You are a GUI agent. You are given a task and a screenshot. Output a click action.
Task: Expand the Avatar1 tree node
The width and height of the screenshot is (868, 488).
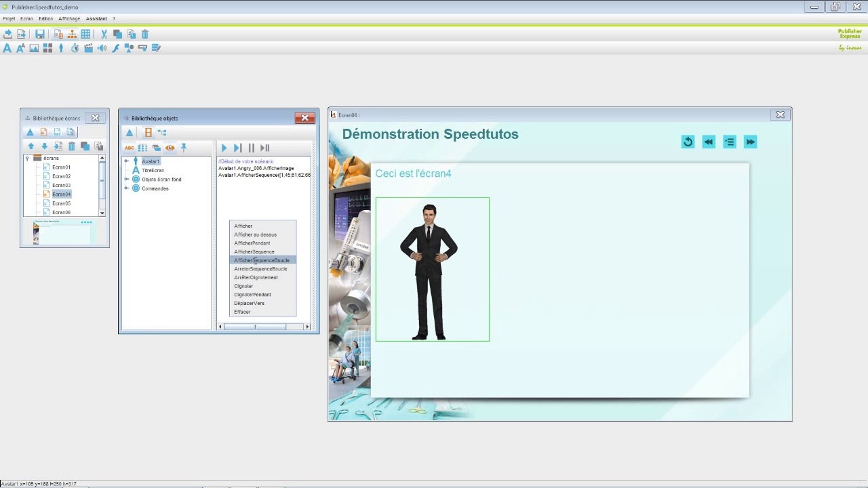click(126, 161)
